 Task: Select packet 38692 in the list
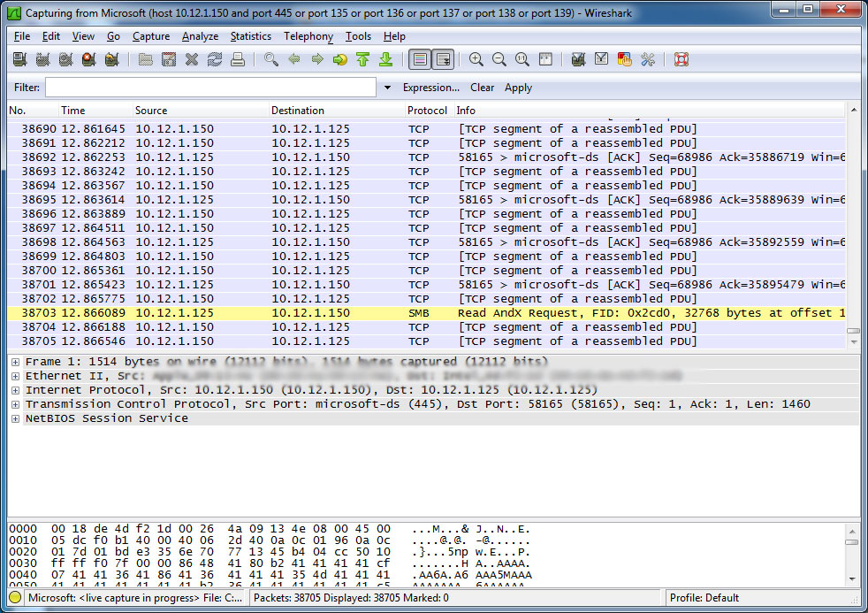click(x=426, y=157)
